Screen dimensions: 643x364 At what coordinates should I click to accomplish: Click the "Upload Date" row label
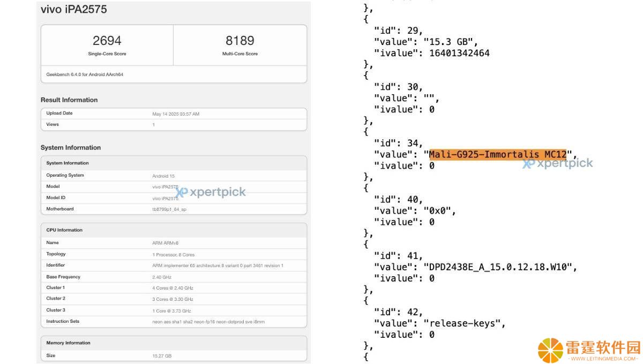[x=59, y=113]
